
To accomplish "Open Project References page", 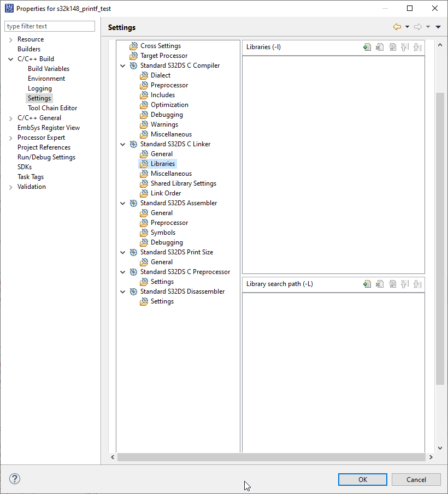I will [x=44, y=147].
